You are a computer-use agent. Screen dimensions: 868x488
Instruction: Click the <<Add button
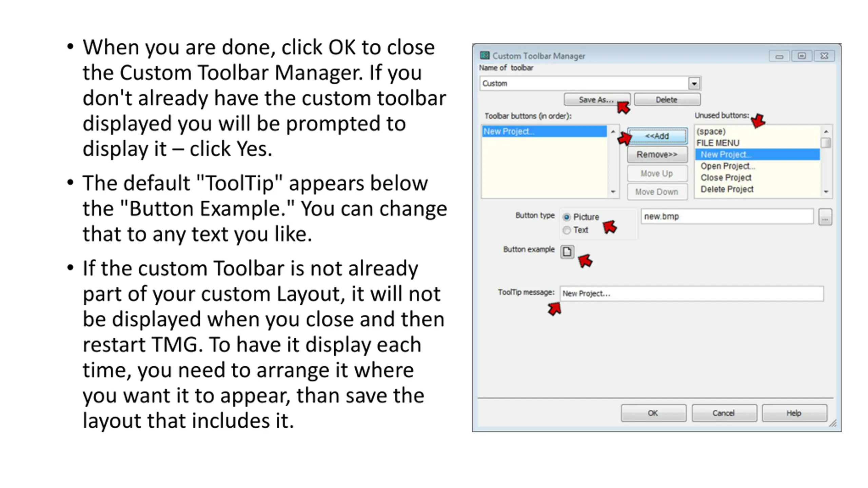click(657, 136)
